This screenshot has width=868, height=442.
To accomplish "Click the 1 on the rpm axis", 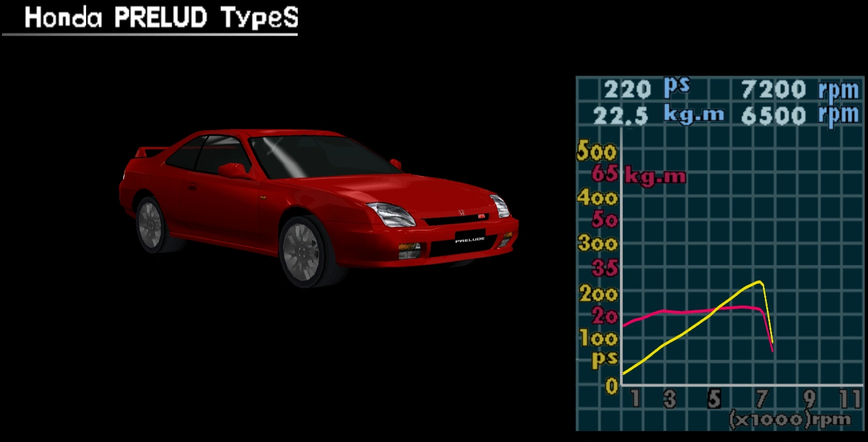I will (634, 398).
